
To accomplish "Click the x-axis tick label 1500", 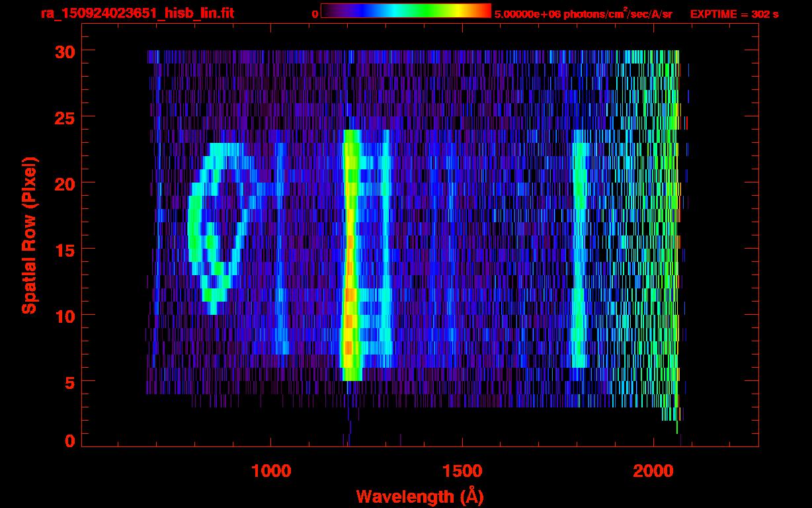I will click(x=462, y=471).
